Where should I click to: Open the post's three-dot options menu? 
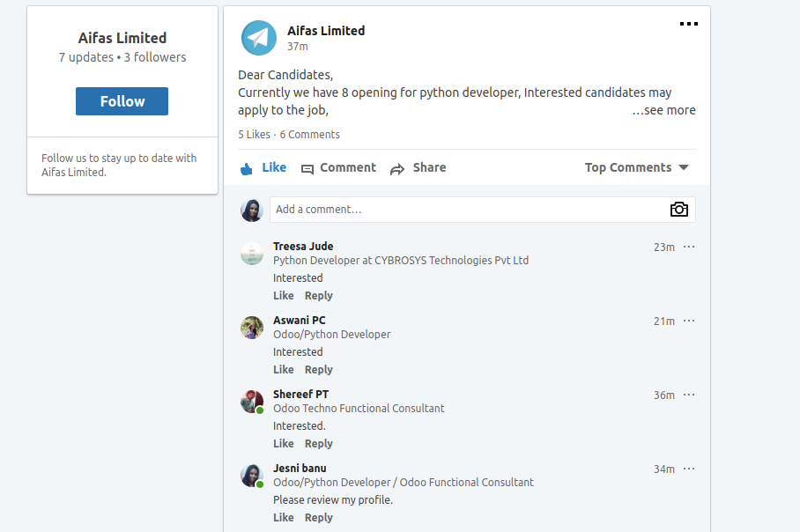pos(689,24)
